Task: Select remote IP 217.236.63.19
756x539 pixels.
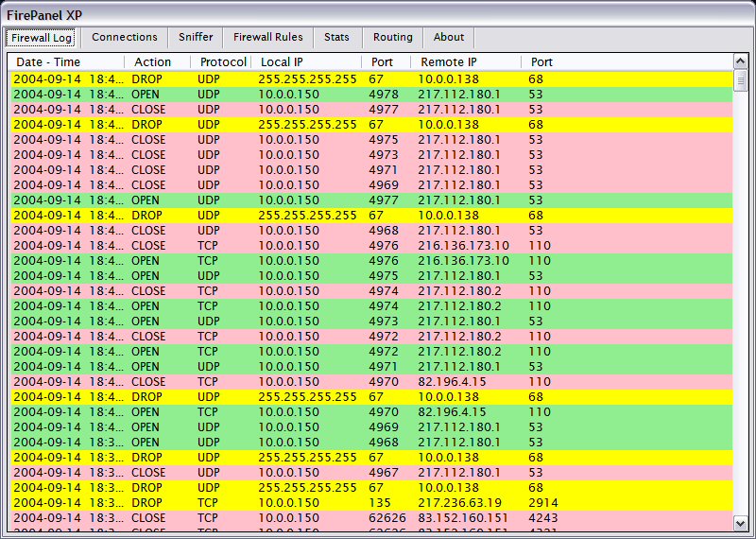Action: coord(459,503)
